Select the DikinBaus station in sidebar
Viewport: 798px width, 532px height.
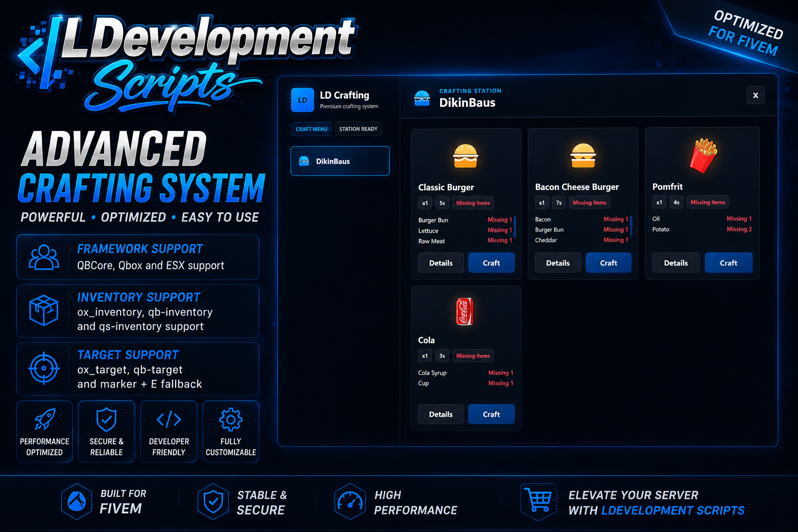coord(340,161)
